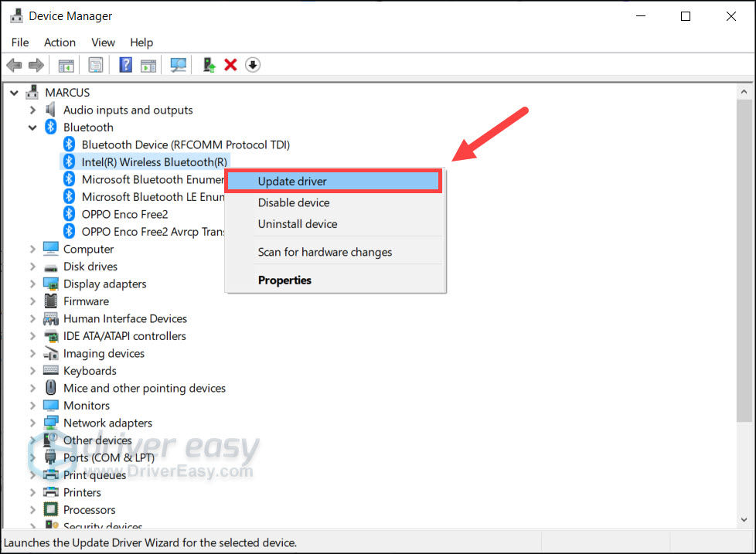Choose Uninstall device in the context menu
This screenshot has width=756, height=554.
click(x=298, y=224)
